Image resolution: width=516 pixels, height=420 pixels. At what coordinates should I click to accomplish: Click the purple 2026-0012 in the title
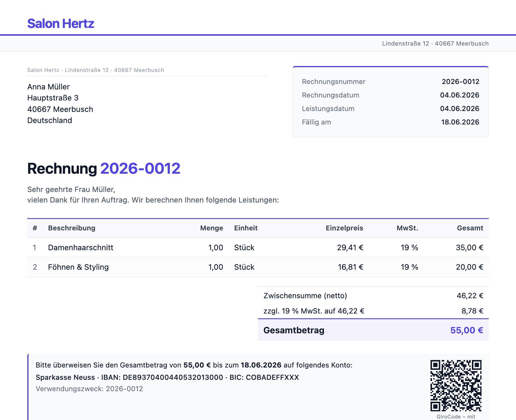tap(140, 169)
